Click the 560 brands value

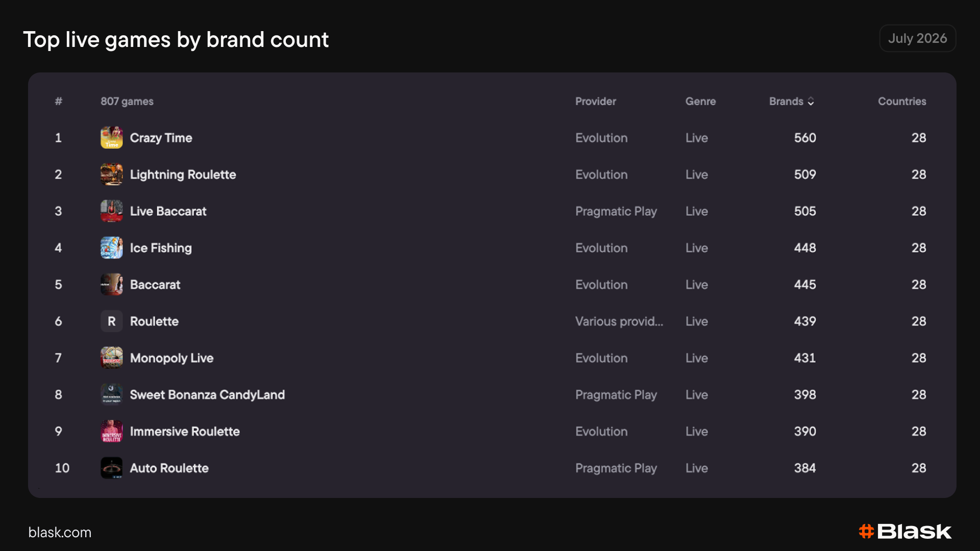[x=805, y=138]
